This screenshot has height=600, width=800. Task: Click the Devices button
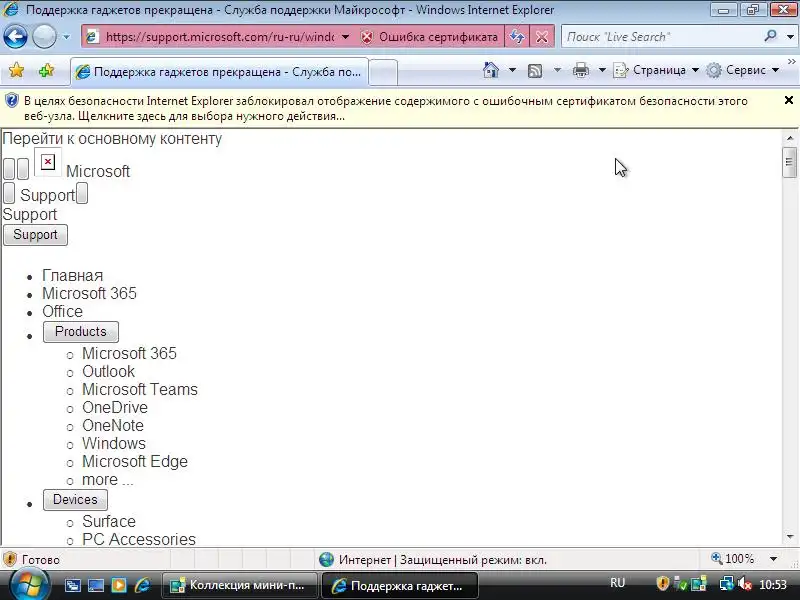75,499
